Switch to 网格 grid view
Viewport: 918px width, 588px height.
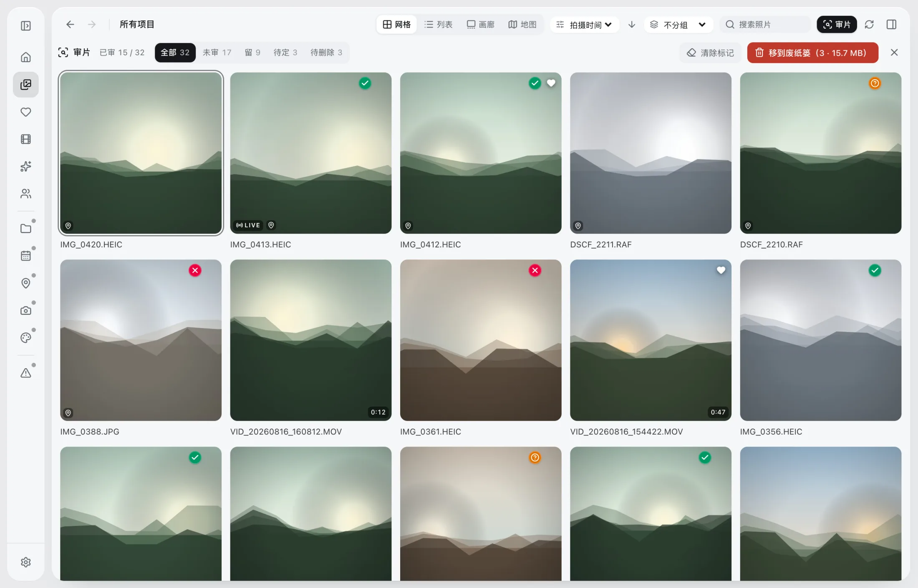(x=397, y=24)
